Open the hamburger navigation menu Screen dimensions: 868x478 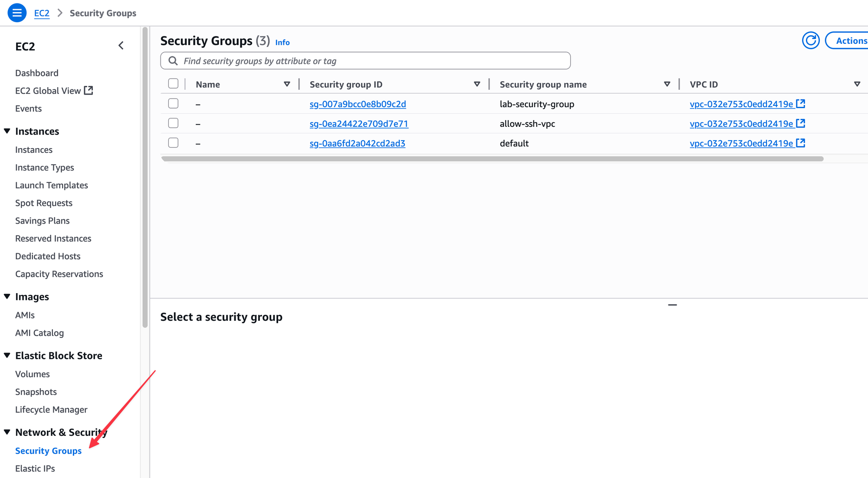(17, 13)
